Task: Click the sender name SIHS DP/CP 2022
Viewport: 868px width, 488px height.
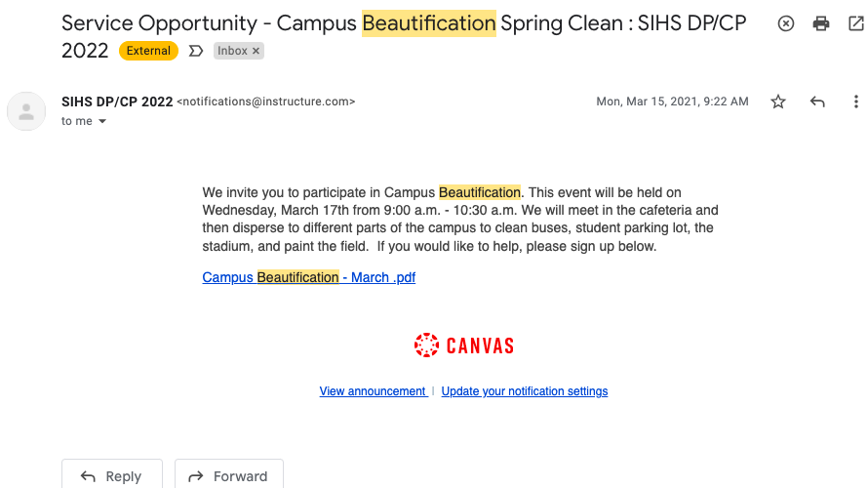Action: (117, 102)
